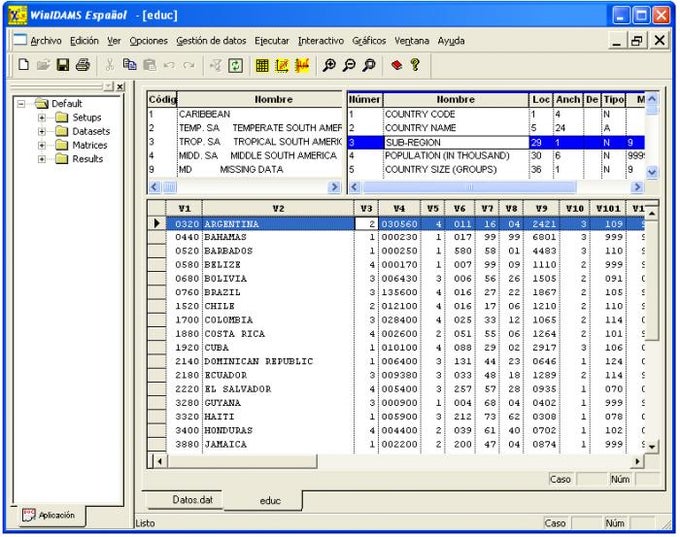Click the Undo arrow icon
This screenshot has width=680, height=537.
tap(169, 65)
